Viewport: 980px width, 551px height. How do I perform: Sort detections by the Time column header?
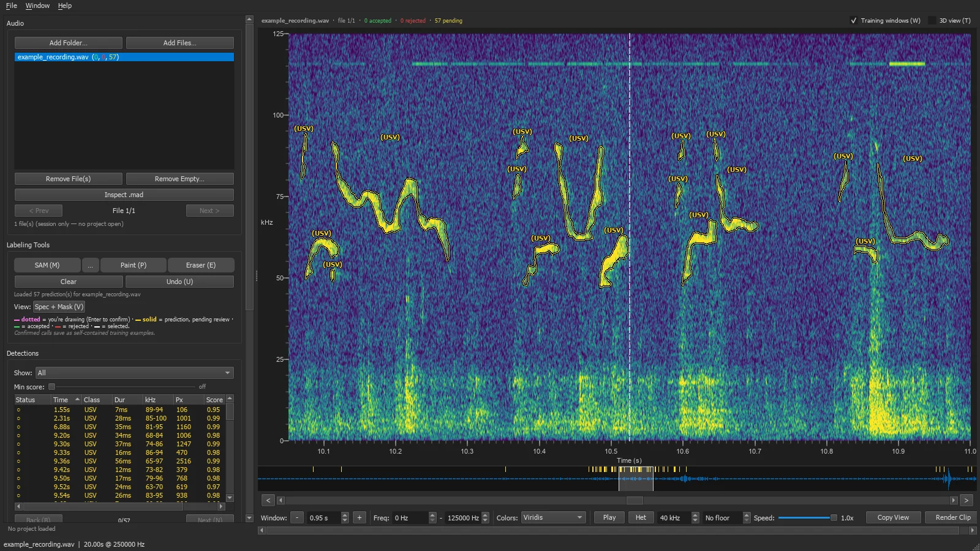66,400
